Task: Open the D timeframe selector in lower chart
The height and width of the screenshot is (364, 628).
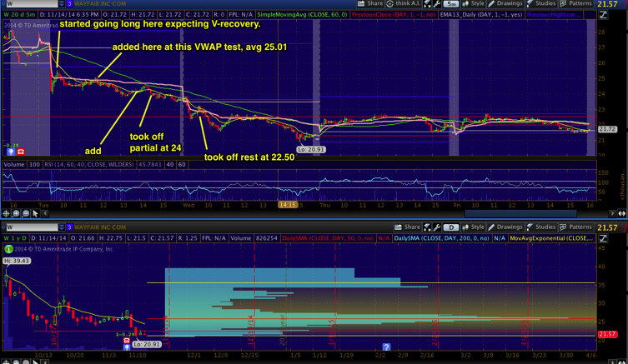Action: [451, 227]
